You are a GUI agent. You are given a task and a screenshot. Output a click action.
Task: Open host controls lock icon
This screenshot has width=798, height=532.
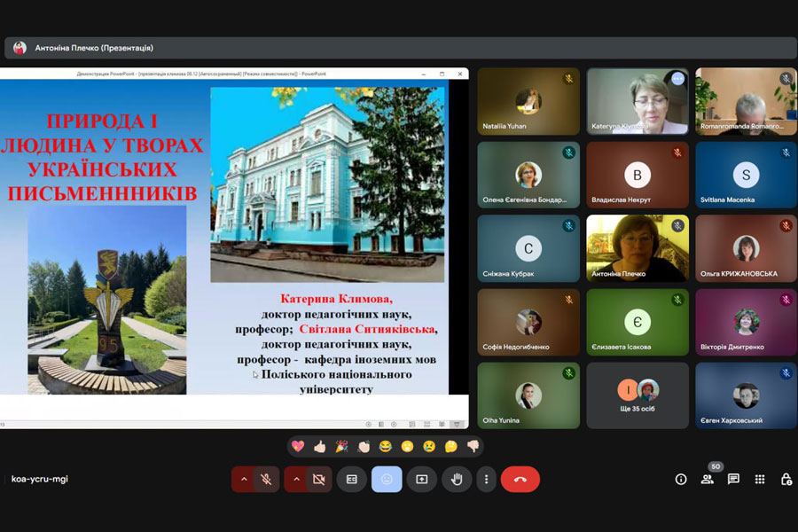tap(786, 479)
